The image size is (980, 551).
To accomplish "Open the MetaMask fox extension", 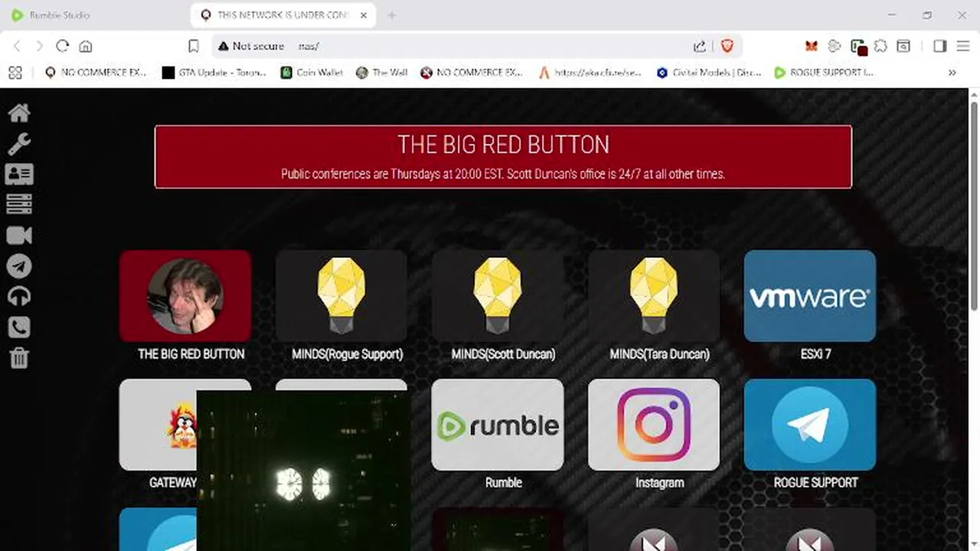I will pos(812,46).
